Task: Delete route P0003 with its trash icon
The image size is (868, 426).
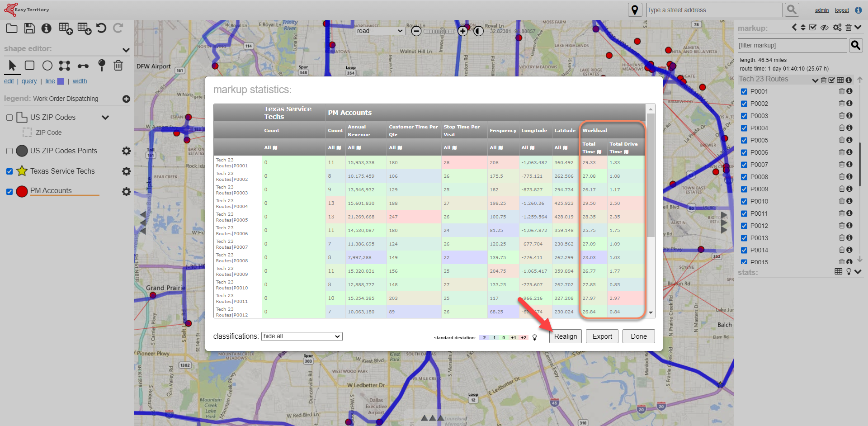Action: pos(841,116)
